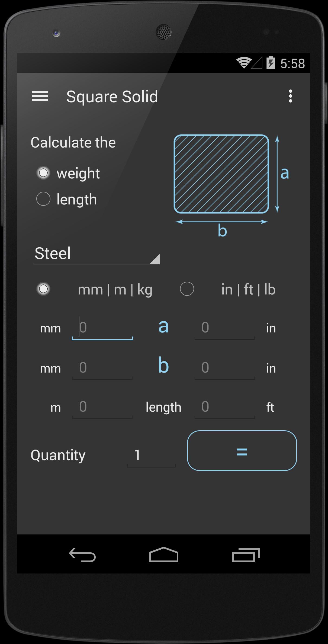The image size is (328, 644).
Task: Select the weight calculation option
Action: pos(43,173)
